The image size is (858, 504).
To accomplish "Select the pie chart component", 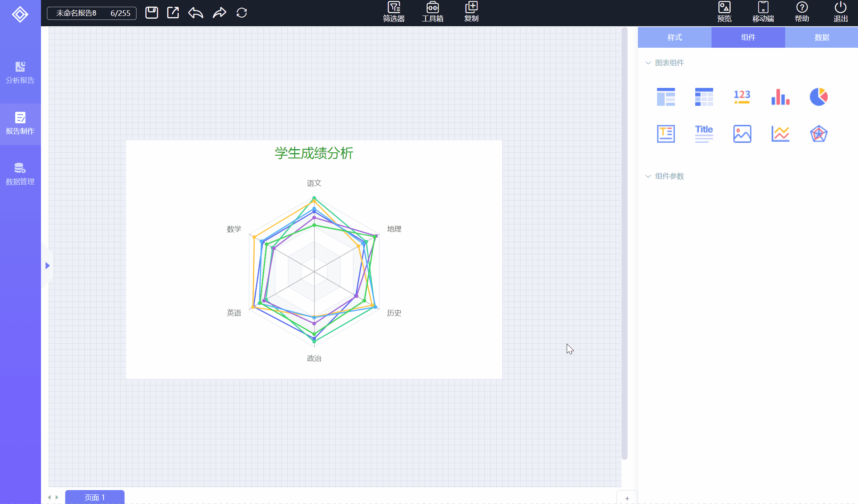I will pyautogui.click(x=819, y=97).
